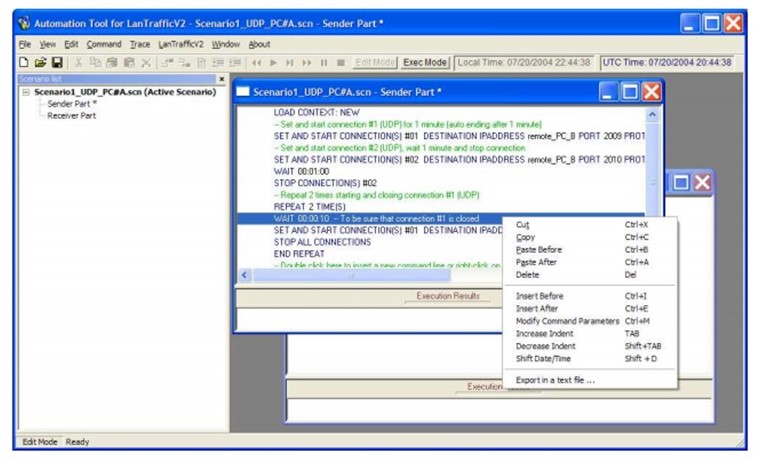
Task: Choose Insert Before from context menu
Action: point(539,296)
